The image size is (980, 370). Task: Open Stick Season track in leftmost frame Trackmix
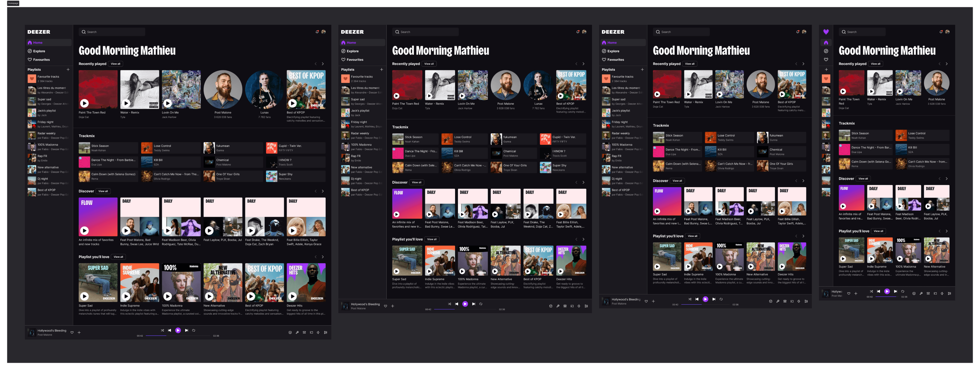pyautogui.click(x=108, y=148)
